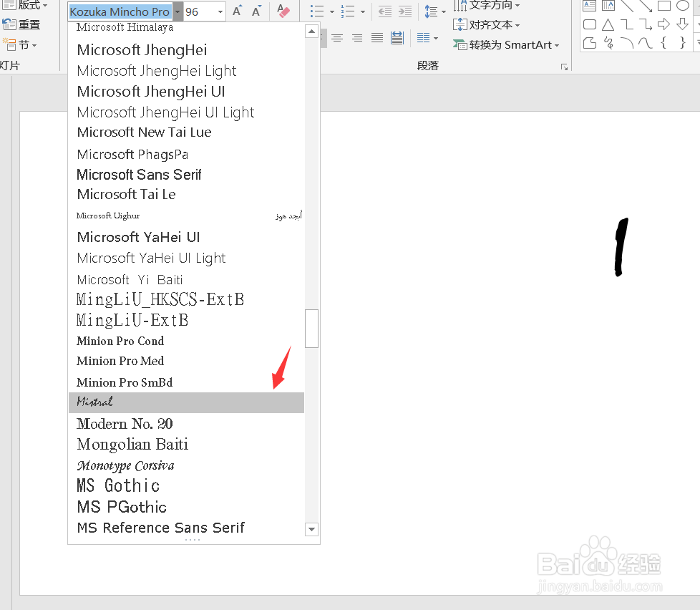Screen dimensions: 700x610
Task: Open the 节 section dropdown
Action: point(20,44)
